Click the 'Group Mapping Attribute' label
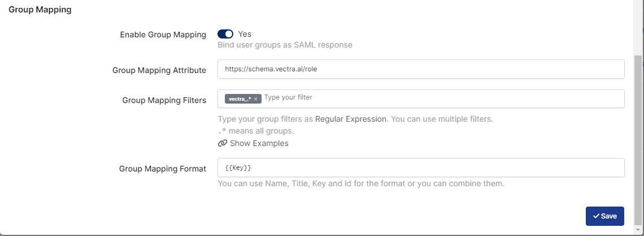Screen dimensions: 644x236 [x=159, y=70]
